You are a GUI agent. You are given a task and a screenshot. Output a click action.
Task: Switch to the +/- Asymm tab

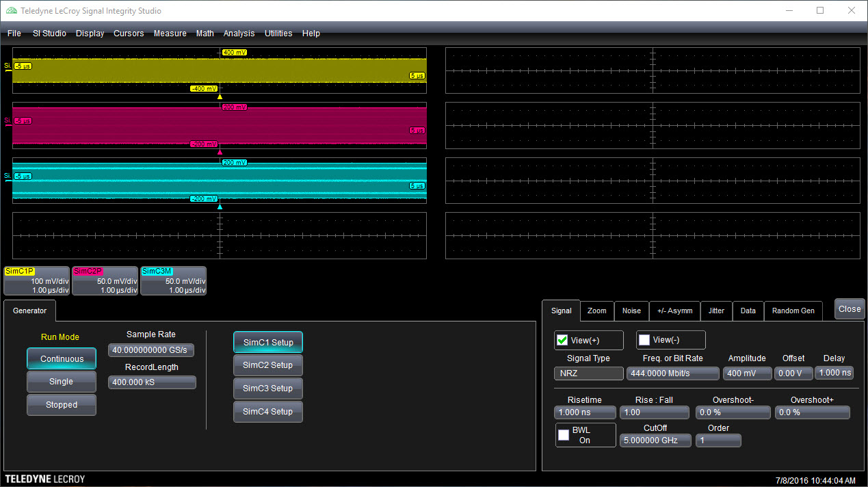click(x=674, y=311)
